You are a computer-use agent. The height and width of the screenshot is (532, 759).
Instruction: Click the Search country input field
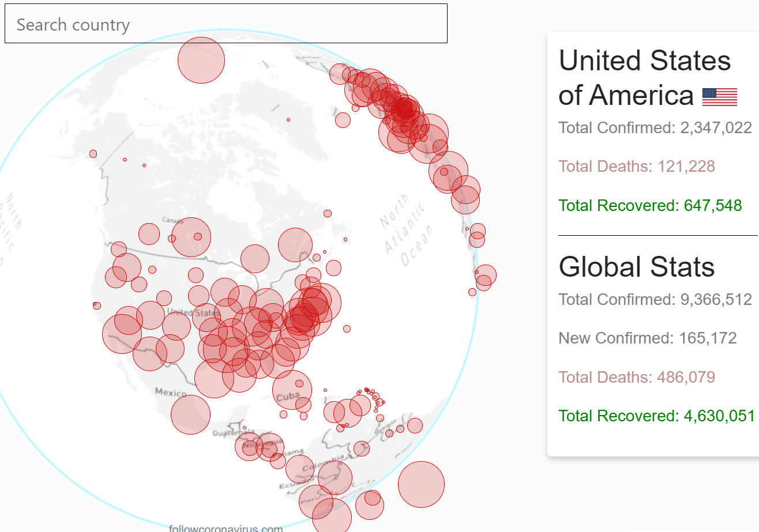point(226,24)
